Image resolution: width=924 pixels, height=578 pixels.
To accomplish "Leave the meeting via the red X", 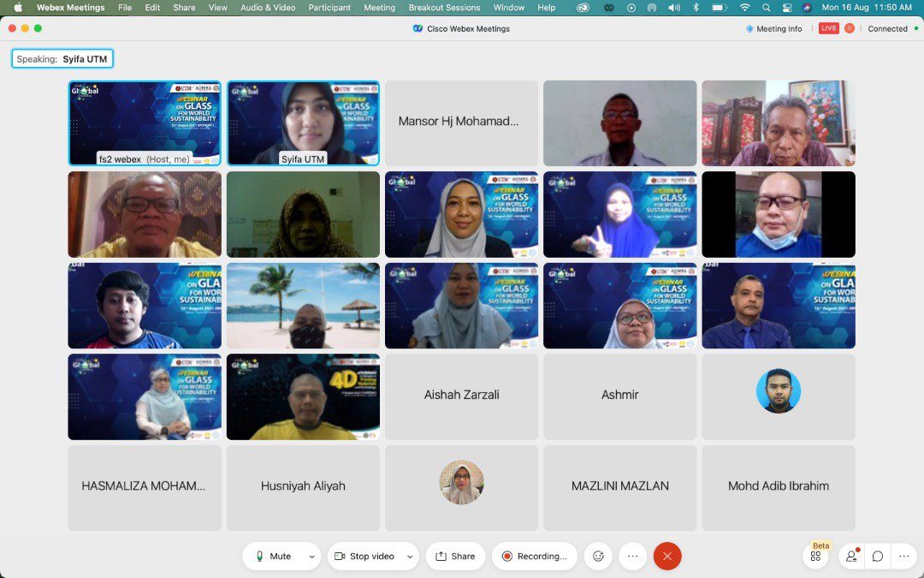I will pos(666,556).
